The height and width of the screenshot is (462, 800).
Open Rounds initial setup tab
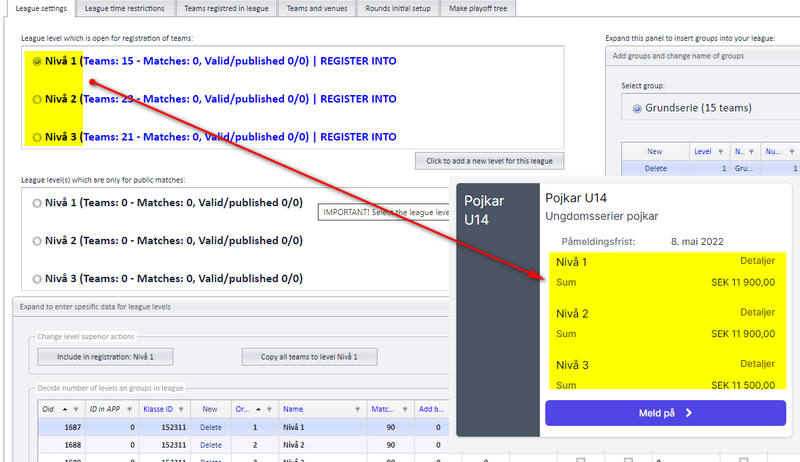(x=398, y=9)
